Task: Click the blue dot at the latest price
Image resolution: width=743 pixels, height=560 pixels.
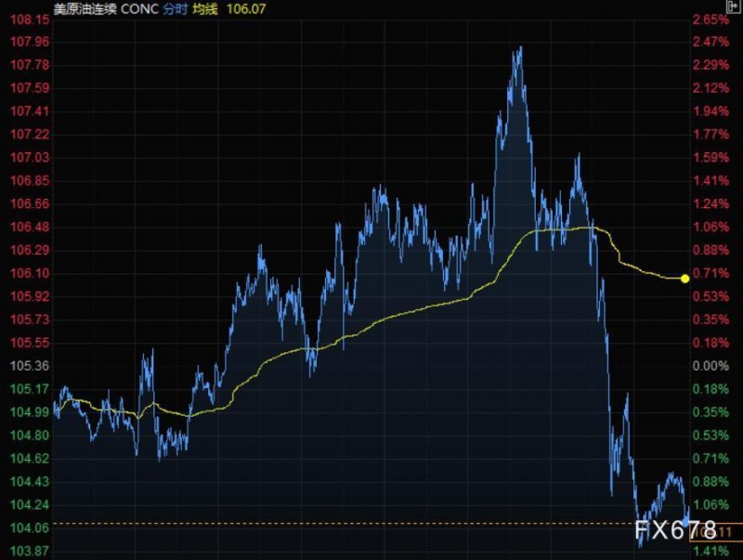Action: tap(685, 521)
